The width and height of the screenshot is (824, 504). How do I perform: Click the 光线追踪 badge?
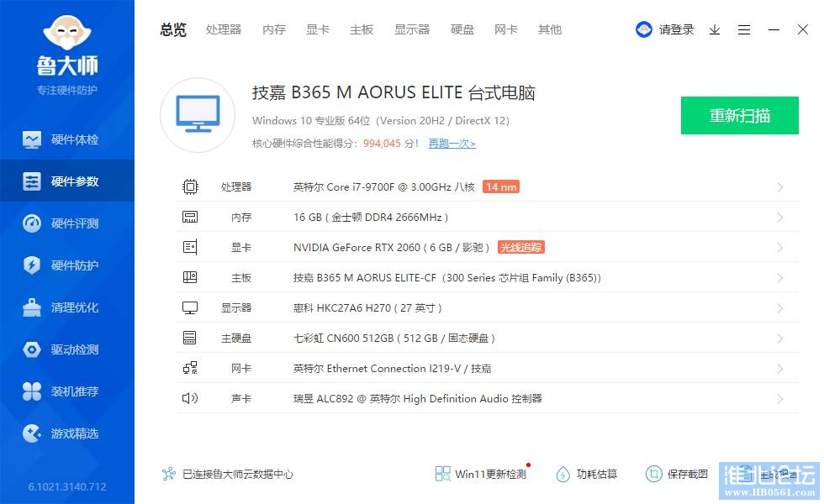pos(520,247)
